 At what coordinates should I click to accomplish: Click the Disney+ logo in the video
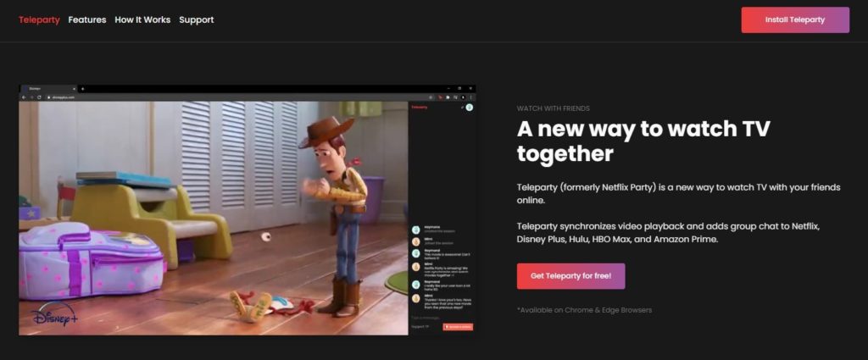point(55,317)
